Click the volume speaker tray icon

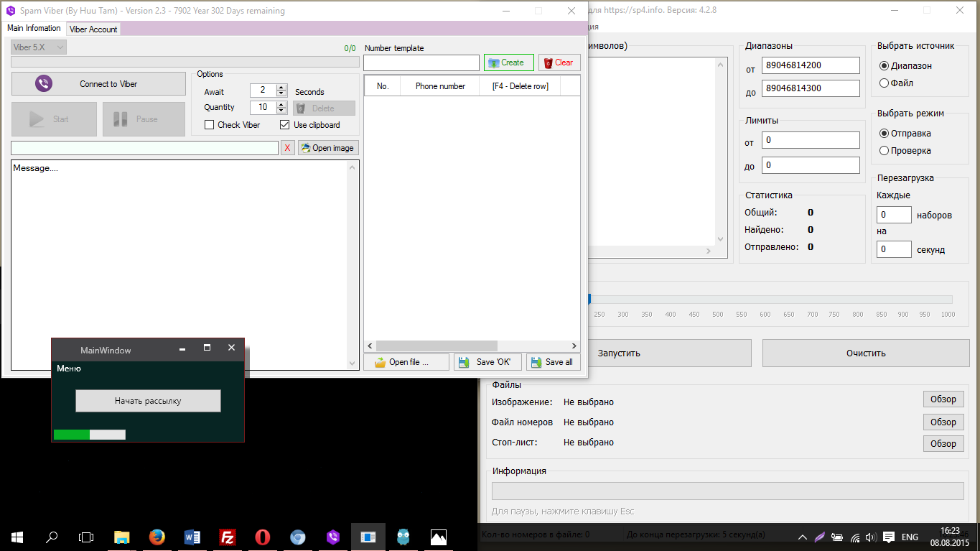870,537
